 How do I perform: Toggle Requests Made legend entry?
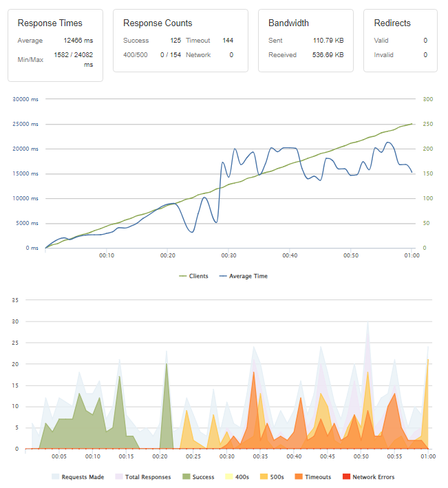pyautogui.click(x=77, y=476)
